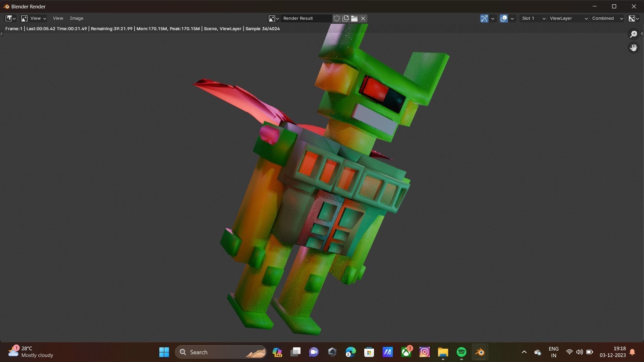Toggle overlays button

[x=503, y=18]
